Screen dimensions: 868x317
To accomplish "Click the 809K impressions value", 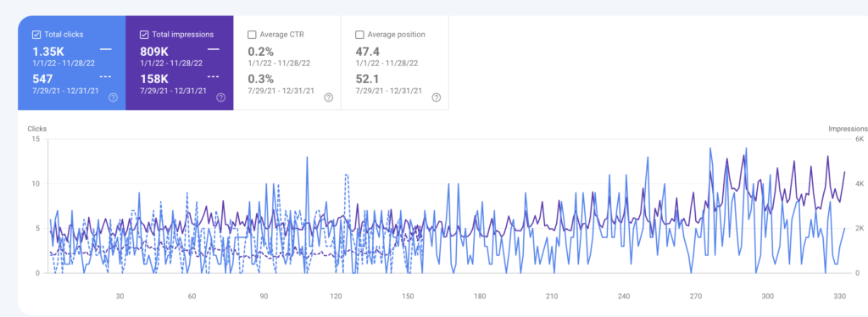I will (x=154, y=52).
